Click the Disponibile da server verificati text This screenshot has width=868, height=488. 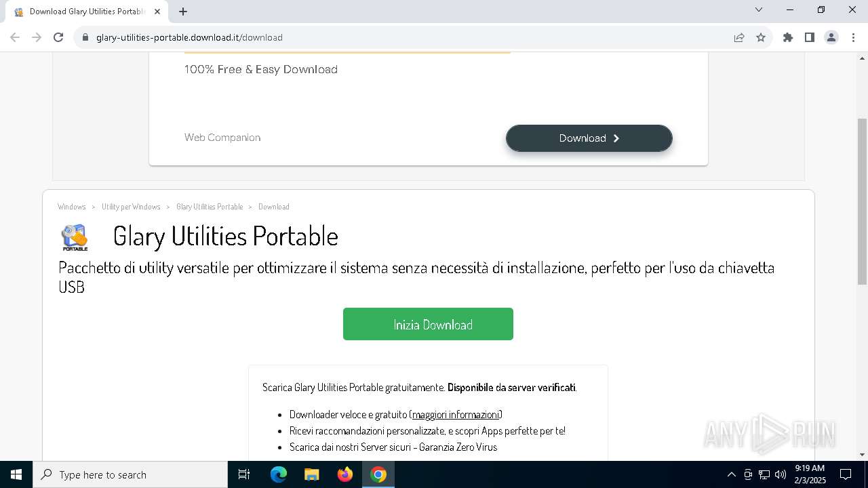click(x=511, y=388)
